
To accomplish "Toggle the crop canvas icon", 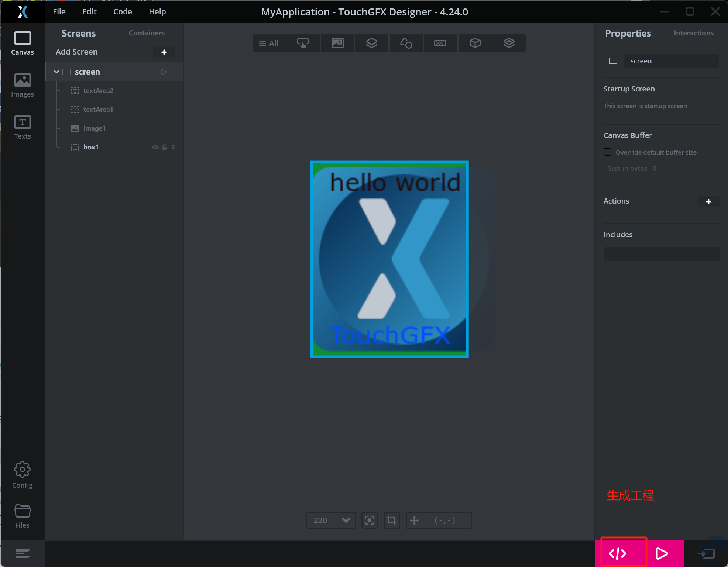I will pos(392,520).
